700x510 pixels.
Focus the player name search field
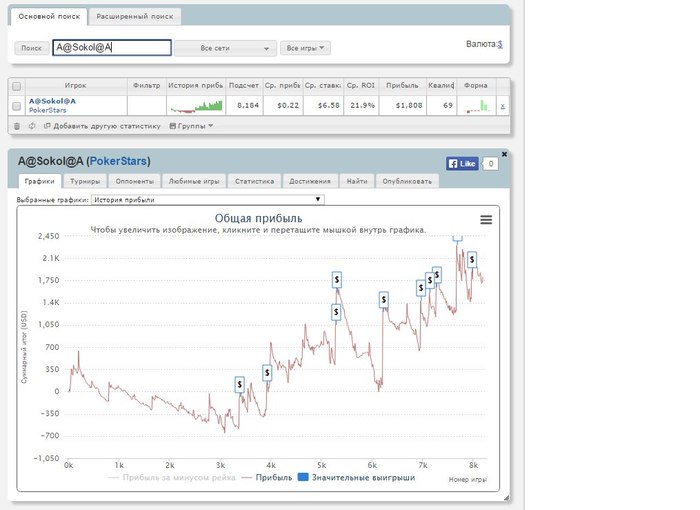pyautogui.click(x=112, y=48)
